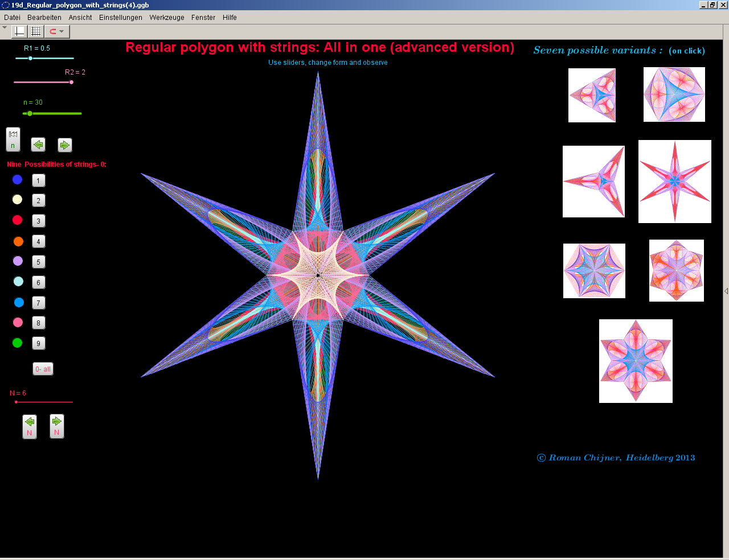
Task: Click the reset n rewind button
Action: (x=13, y=139)
